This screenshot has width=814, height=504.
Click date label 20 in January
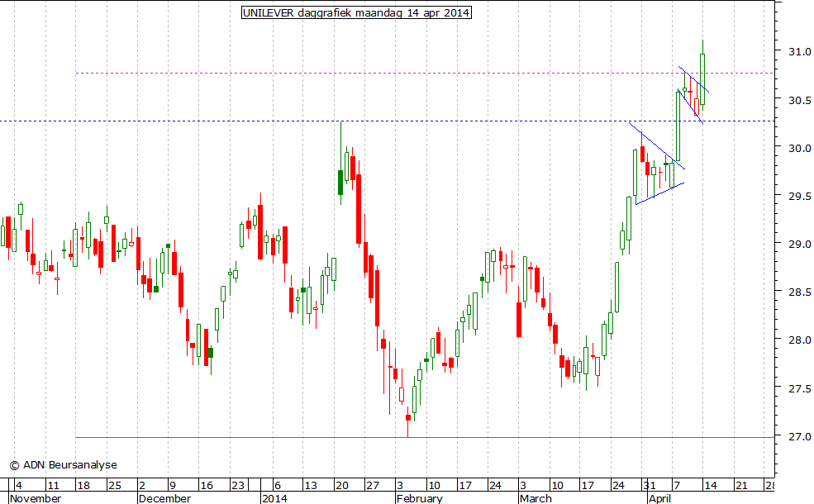point(342,486)
